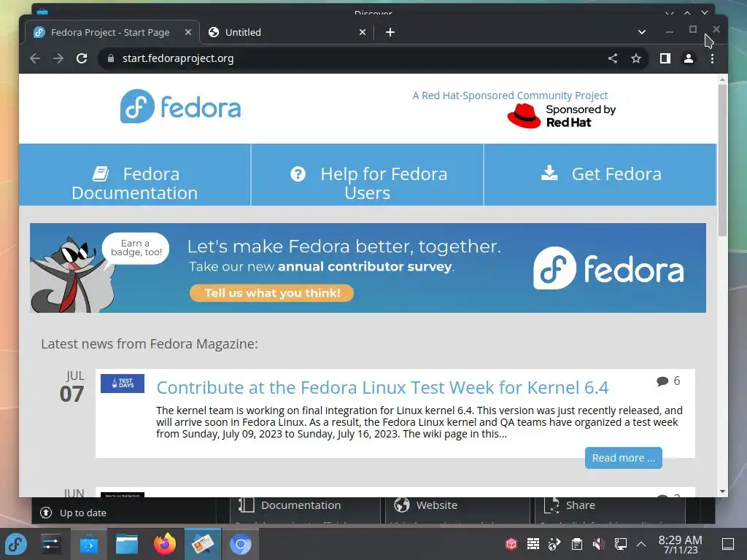Go forward using the browser forward arrow
The height and width of the screenshot is (560, 747).
pyautogui.click(x=58, y=58)
